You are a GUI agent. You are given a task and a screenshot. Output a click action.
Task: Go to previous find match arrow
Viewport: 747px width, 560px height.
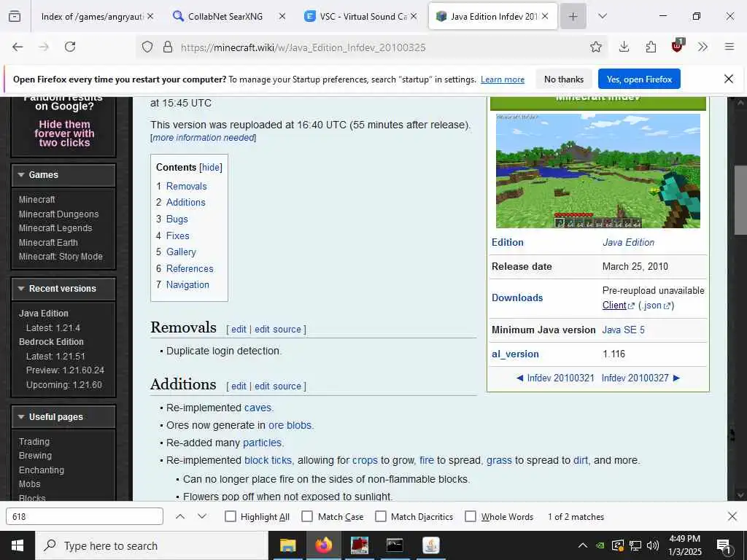pyautogui.click(x=180, y=516)
